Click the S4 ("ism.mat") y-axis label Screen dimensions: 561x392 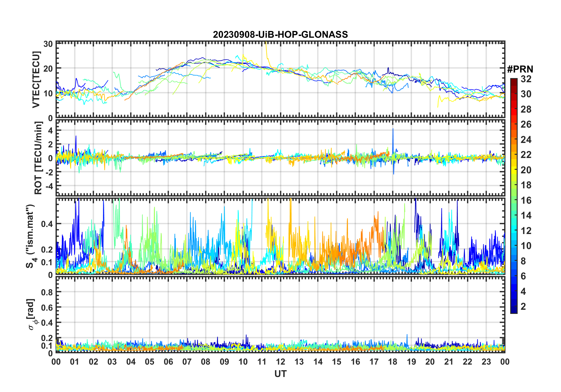coord(30,236)
